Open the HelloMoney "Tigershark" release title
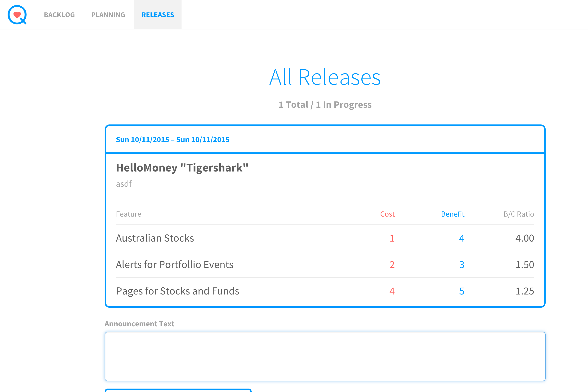The image size is (588, 392). coord(182,168)
